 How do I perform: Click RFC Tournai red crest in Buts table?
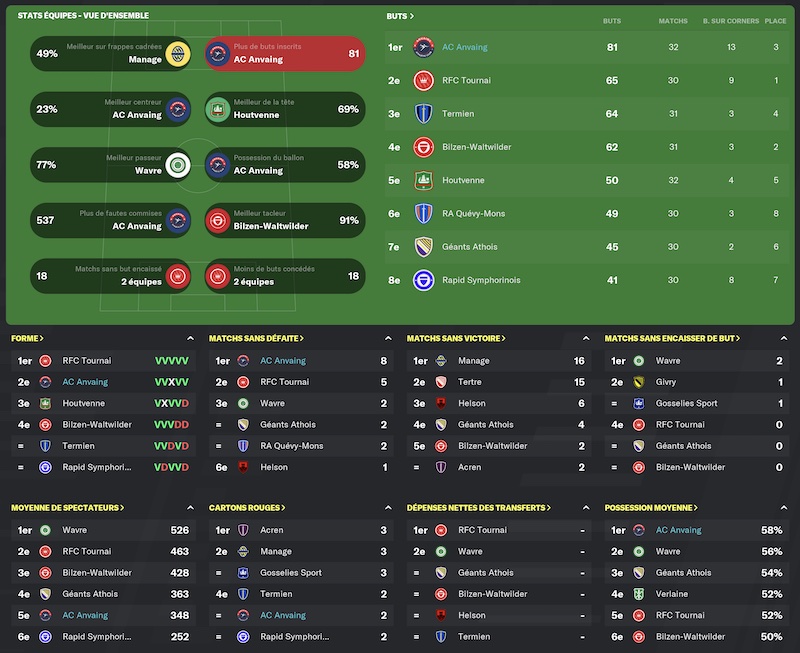[x=423, y=81]
